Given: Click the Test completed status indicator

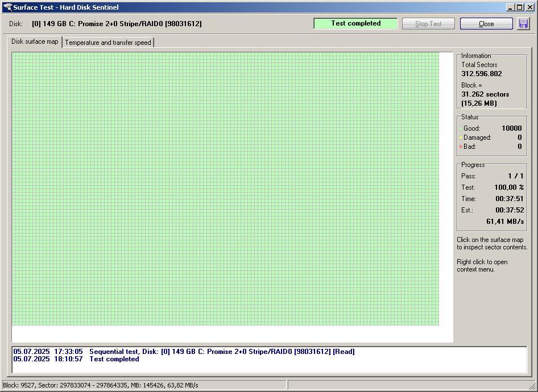Looking at the screenshot, I should (356, 23).
